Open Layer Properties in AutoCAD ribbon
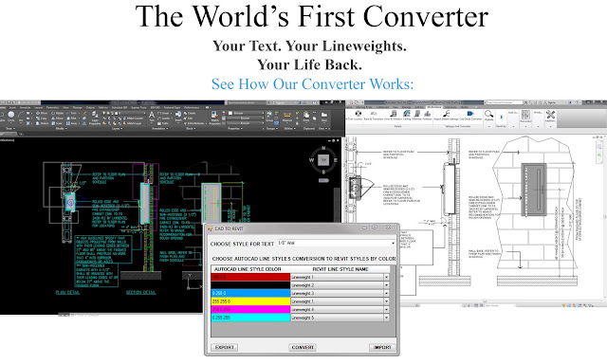This screenshot has height=364, width=607. 95,118
